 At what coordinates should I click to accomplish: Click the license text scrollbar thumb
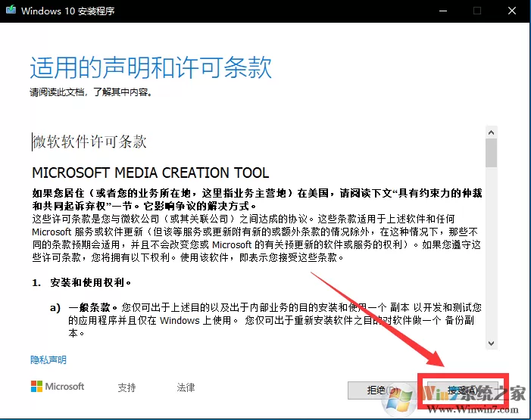tap(491, 153)
